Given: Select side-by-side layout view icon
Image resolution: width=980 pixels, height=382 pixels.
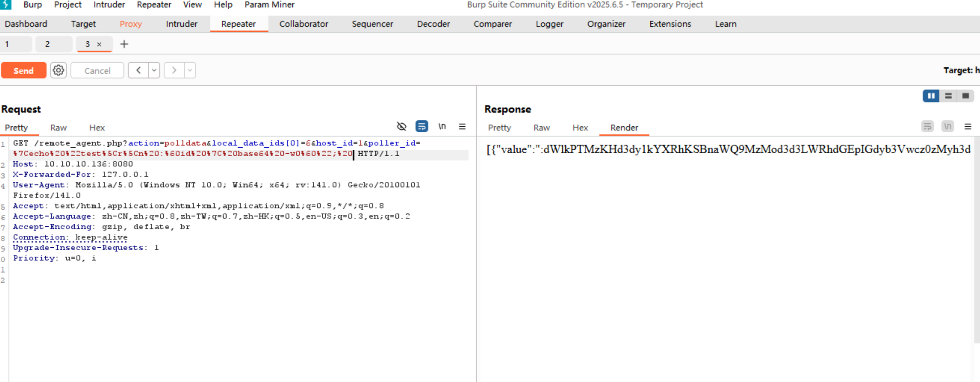Looking at the screenshot, I should 931,95.
